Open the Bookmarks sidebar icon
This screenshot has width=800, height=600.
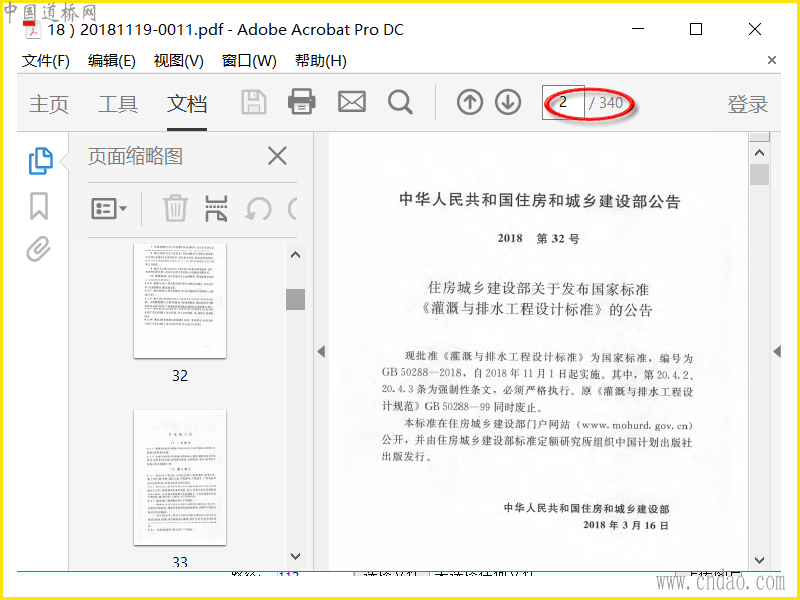pos(39,206)
